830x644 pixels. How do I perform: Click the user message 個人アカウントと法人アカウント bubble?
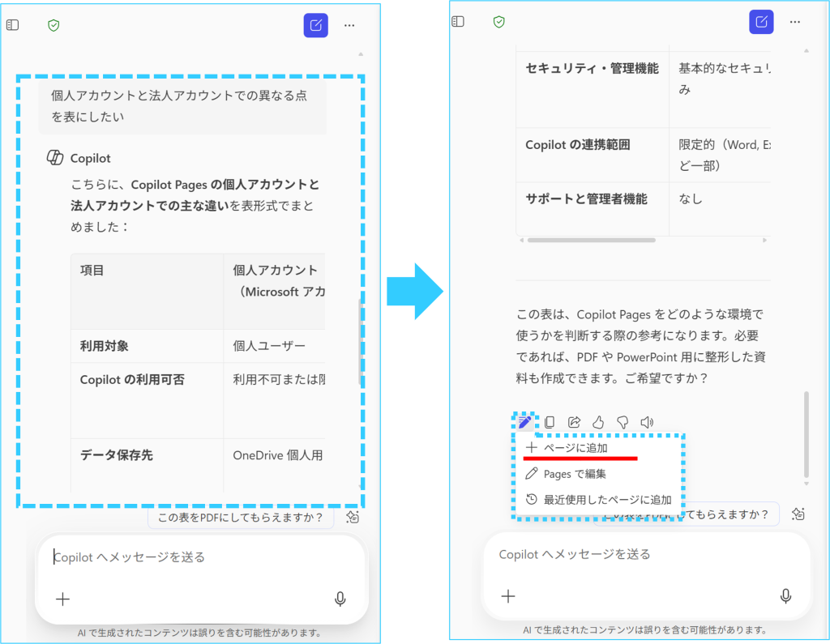click(182, 106)
